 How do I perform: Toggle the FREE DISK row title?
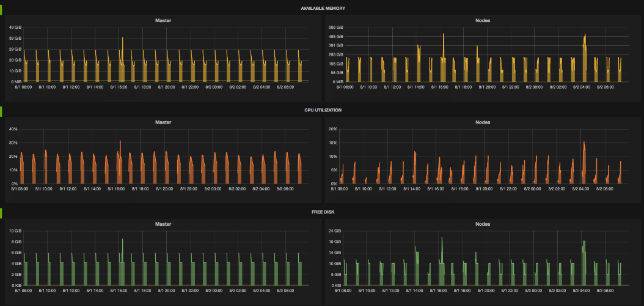pos(322,212)
